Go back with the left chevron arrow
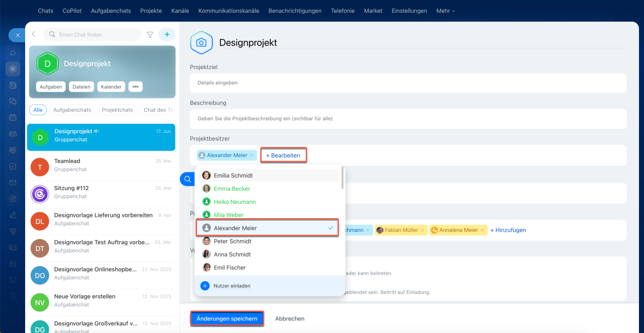This screenshot has width=644, height=333. pos(34,34)
